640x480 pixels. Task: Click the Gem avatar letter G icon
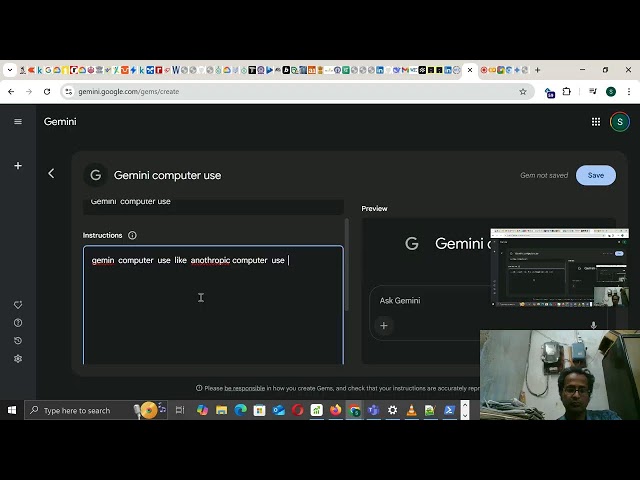click(x=96, y=175)
